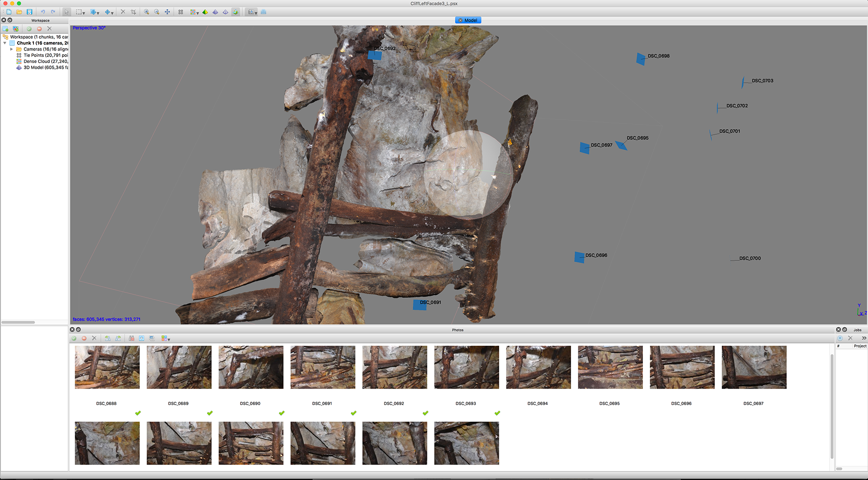This screenshot has width=868, height=480.
Task: Activate the Navigation arrow cursor tool
Action: click(67, 12)
